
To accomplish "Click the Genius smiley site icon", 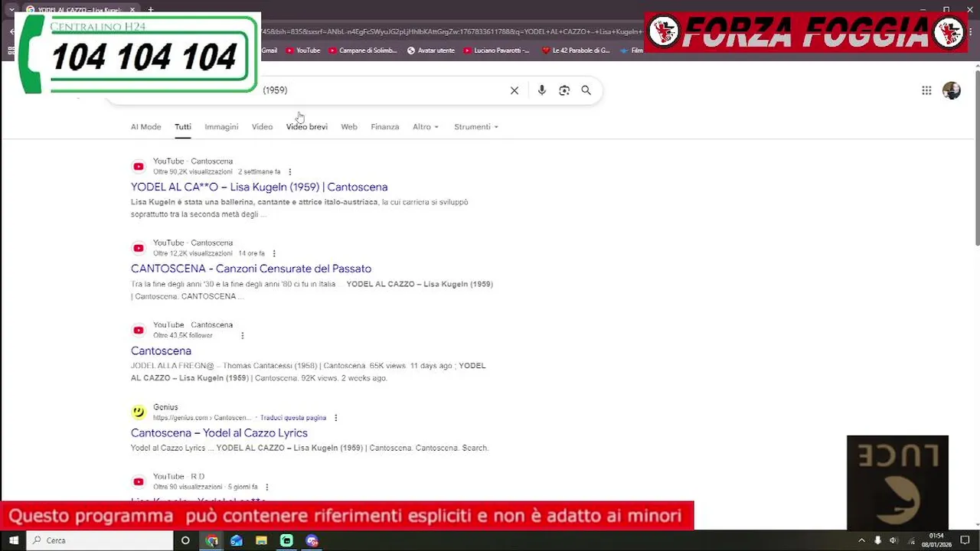I will (139, 412).
